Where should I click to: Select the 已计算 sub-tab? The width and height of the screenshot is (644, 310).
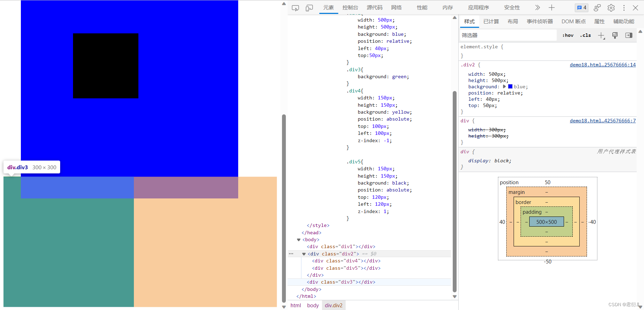point(491,22)
